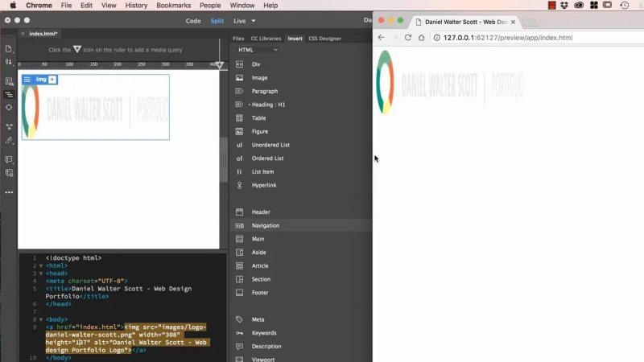The width and height of the screenshot is (644, 362).
Task: Click the Open Documents icon in left toolbar
Action: point(9,49)
